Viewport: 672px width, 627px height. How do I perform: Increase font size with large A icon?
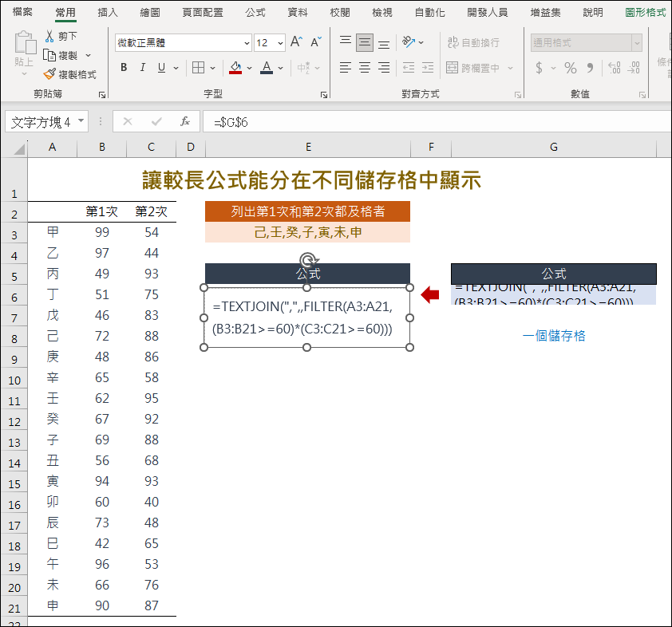(x=296, y=42)
